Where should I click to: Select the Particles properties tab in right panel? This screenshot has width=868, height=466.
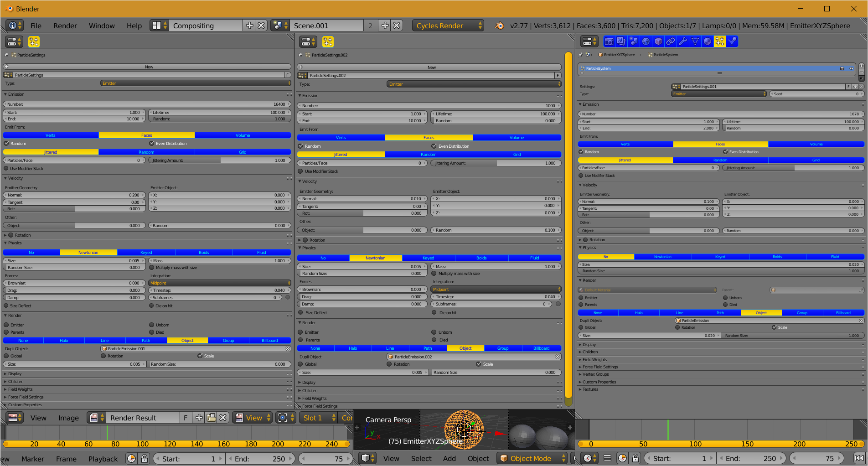click(719, 41)
